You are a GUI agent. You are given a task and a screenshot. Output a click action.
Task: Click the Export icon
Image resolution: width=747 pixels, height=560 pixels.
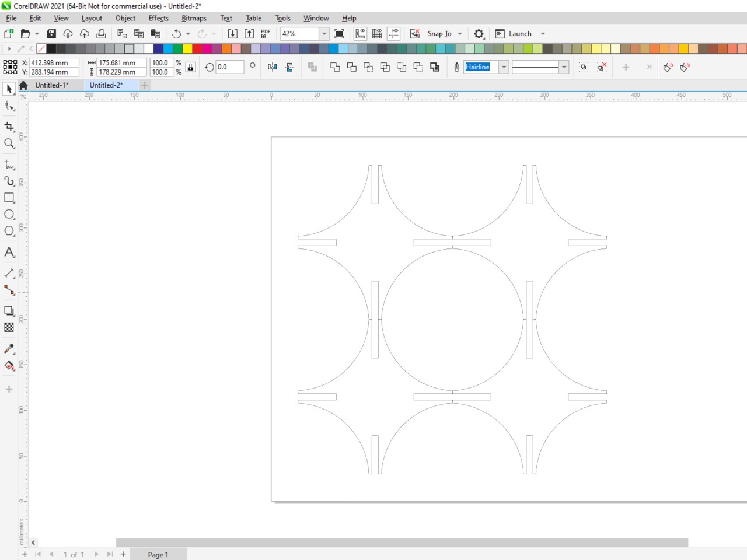click(249, 34)
